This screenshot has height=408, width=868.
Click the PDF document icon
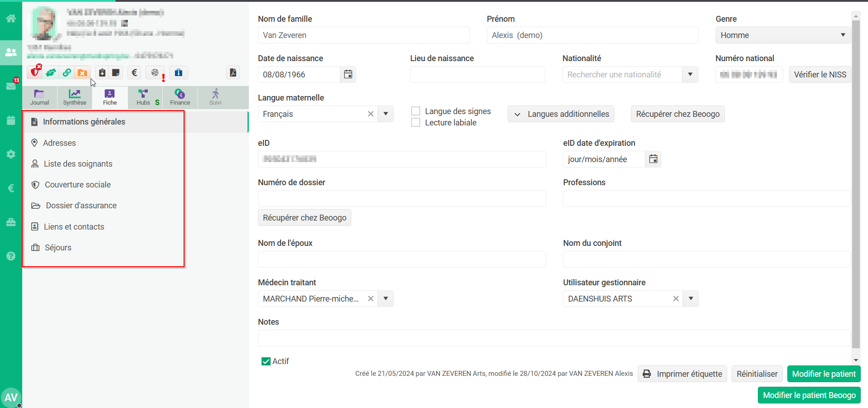click(x=233, y=72)
